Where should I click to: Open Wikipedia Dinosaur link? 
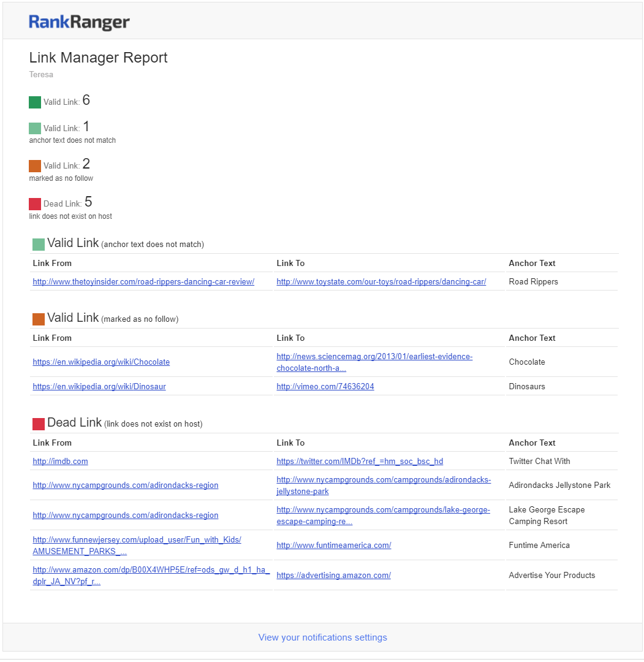(99, 386)
